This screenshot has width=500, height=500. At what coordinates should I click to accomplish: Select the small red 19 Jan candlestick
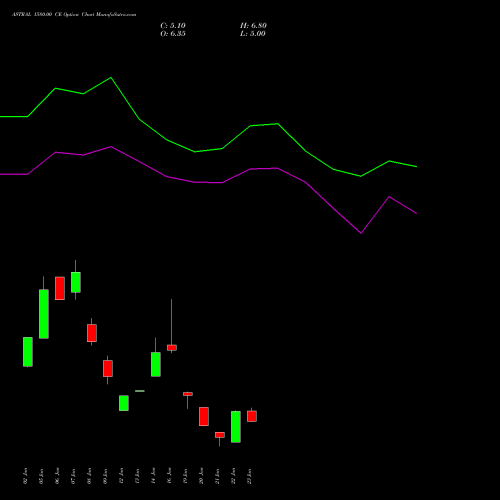pyautogui.click(x=188, y=394)
